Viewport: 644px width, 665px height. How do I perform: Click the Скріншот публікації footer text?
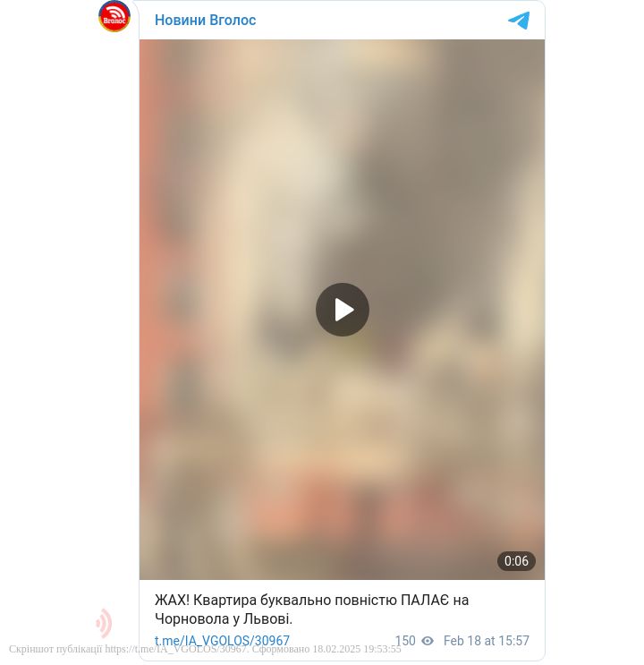(55, 649)
